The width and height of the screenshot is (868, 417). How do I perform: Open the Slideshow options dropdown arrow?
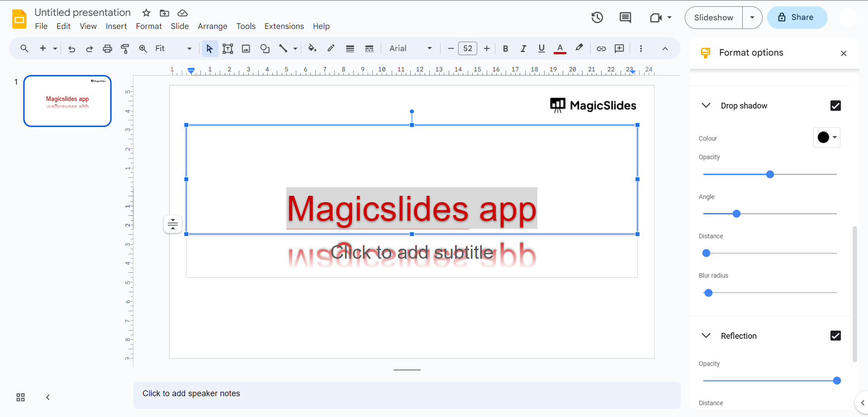[752, 18]
